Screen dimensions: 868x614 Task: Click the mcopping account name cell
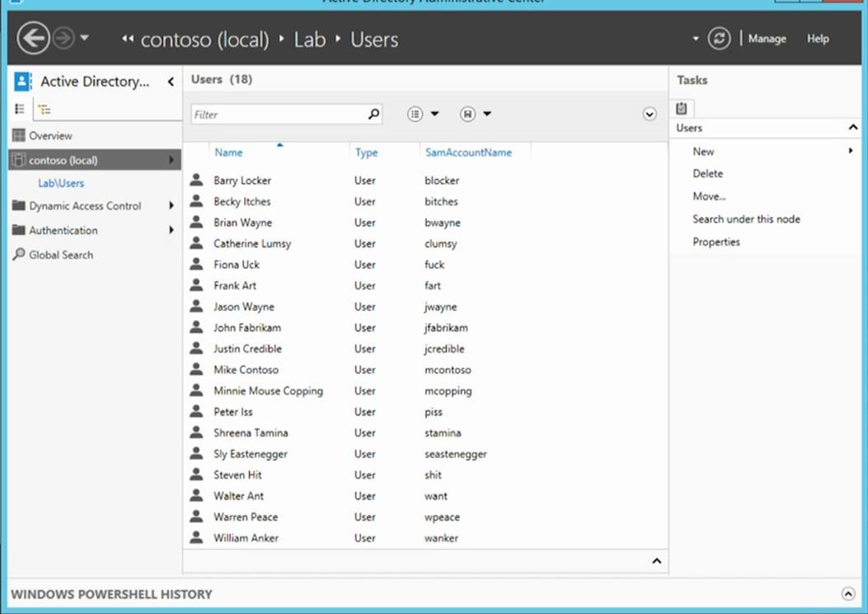tap(448, 391)
